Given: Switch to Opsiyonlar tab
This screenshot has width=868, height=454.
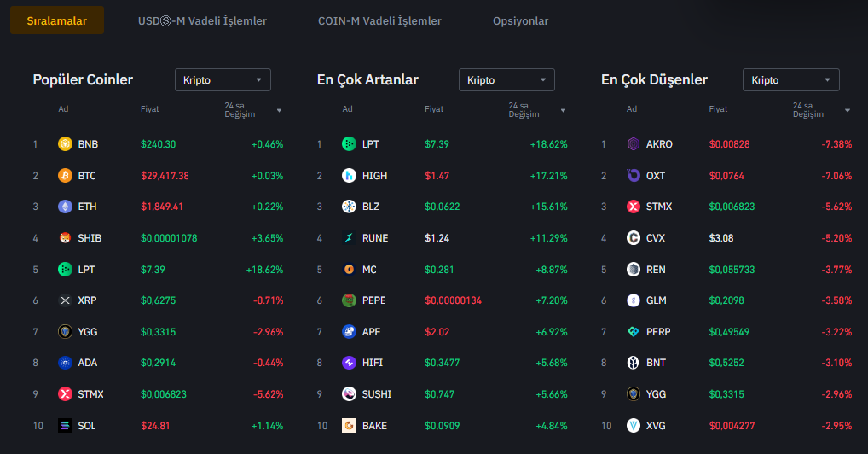Looking at the screenshot, I should pos(520,20).
